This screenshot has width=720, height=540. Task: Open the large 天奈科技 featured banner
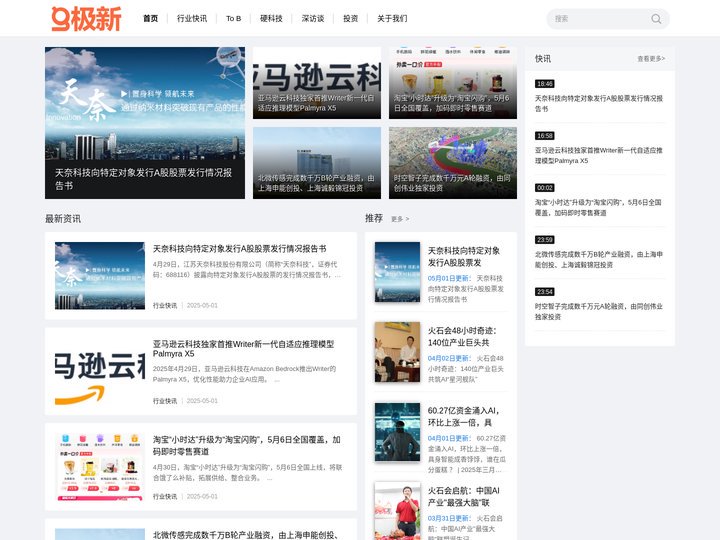[145, 123]
